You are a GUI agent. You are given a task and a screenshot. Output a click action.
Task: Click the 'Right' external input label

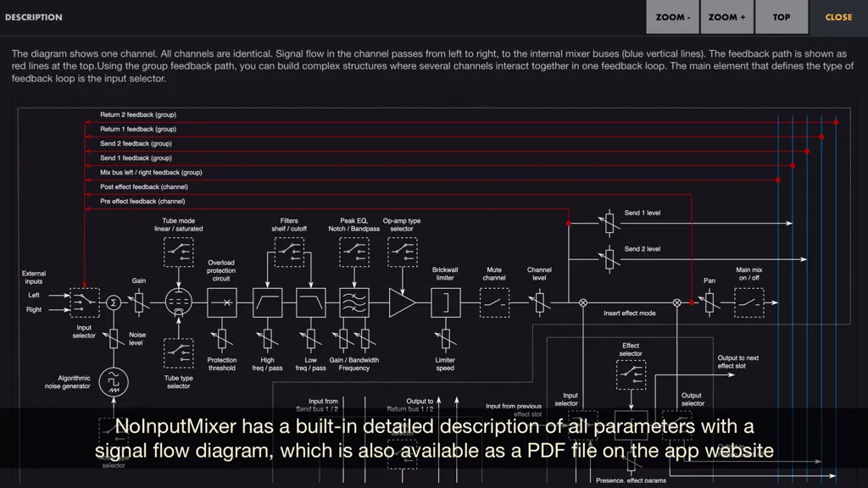pyautogui.click(x=34, y=309)
